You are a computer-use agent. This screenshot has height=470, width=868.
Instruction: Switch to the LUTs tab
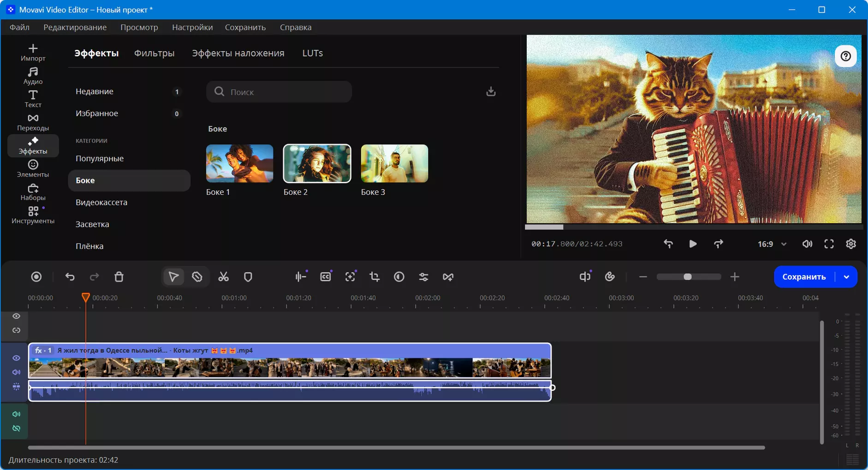coord(312,53)
